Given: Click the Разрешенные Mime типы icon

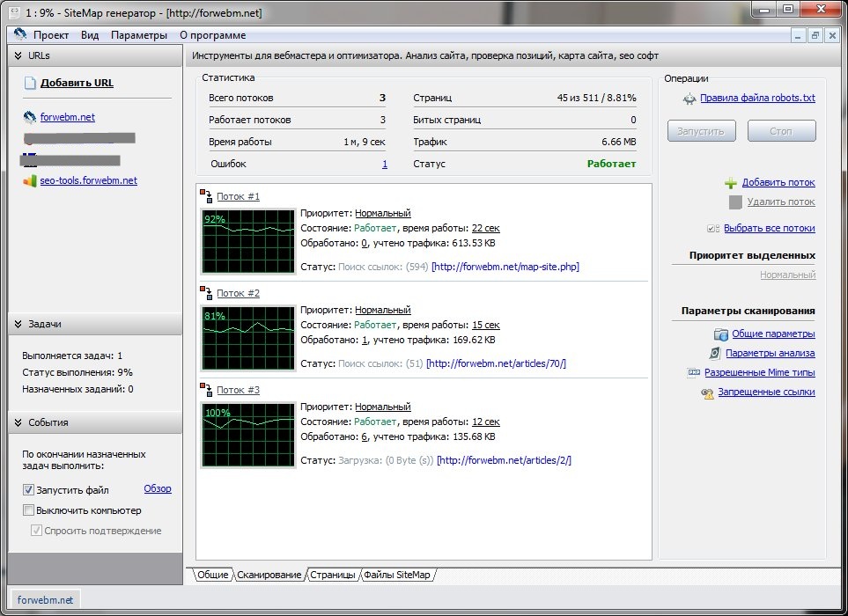Looking at the screenshot, I should pos(694,373).
